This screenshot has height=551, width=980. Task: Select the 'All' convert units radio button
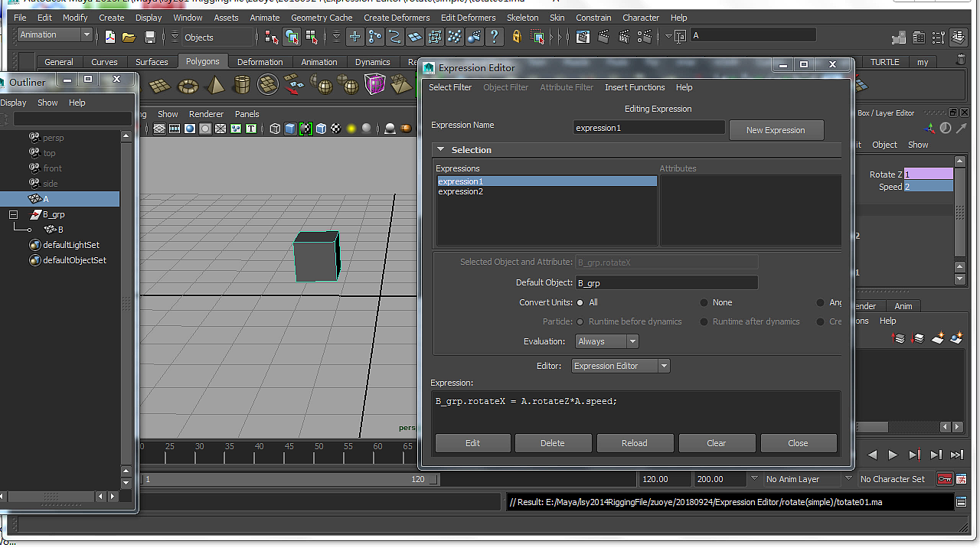[x=580, y=303]
